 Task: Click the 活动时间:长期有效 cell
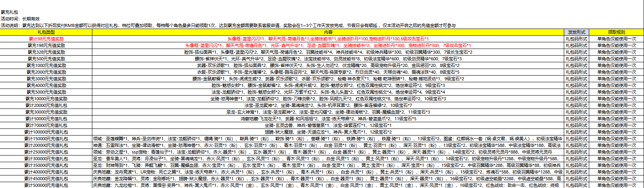[x=20, y=19]
